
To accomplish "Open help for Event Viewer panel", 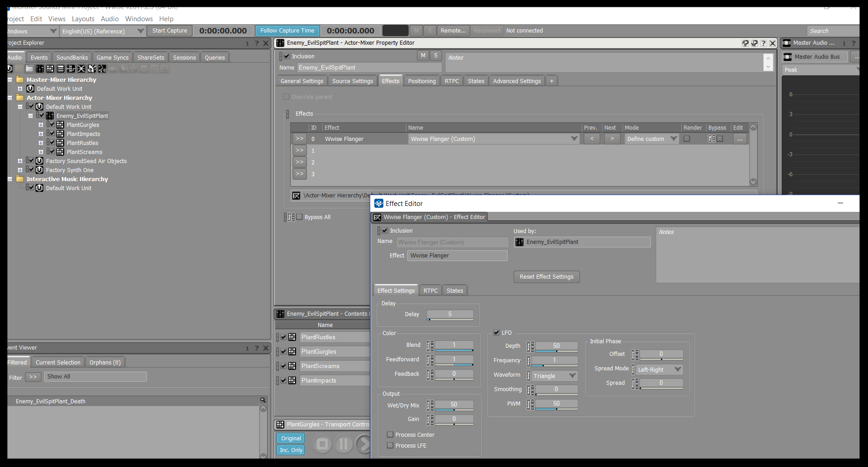I will pyautogui.click(x=257, y=348).
